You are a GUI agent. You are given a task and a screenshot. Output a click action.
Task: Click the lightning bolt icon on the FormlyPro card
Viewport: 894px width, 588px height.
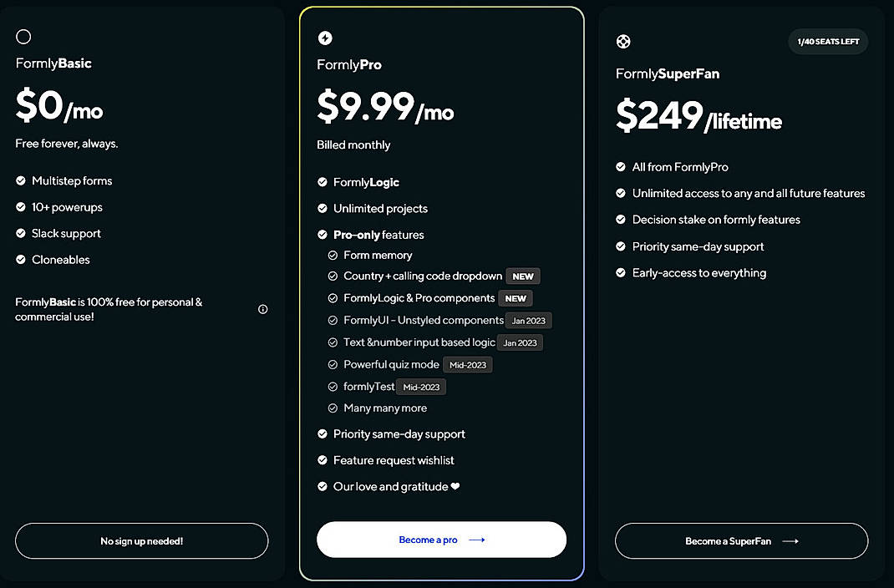325,38
